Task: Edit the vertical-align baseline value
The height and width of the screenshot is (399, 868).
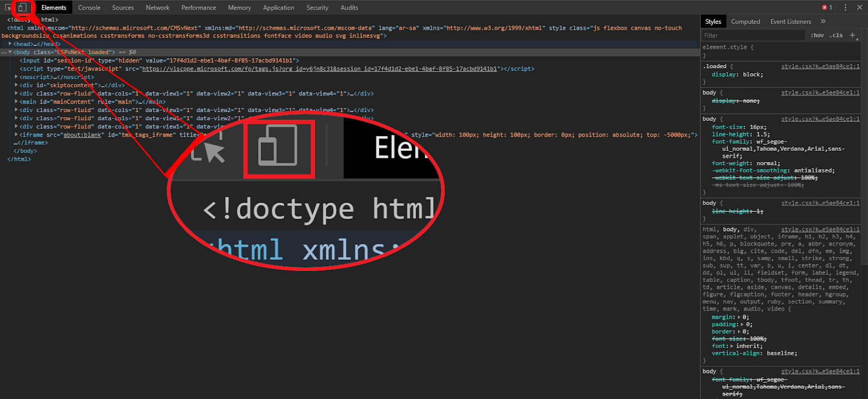Action: pyautogui.click(x=780, y=353)
